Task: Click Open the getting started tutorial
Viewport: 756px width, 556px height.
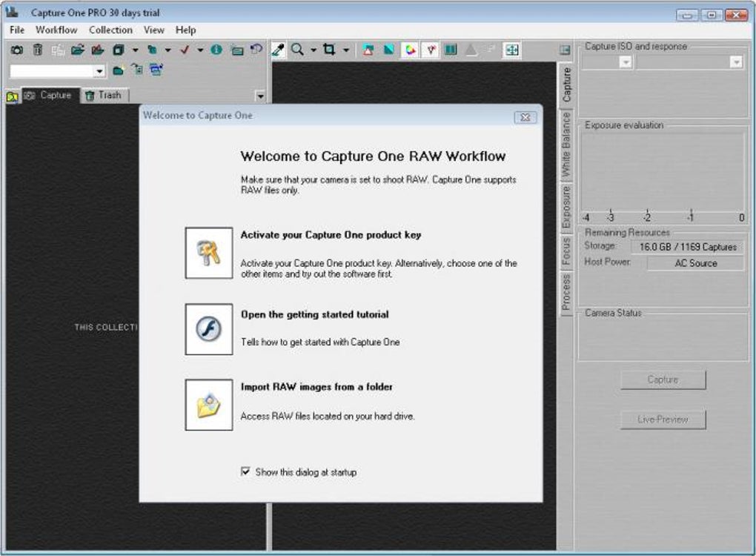Action: click(x=315, y=314)
